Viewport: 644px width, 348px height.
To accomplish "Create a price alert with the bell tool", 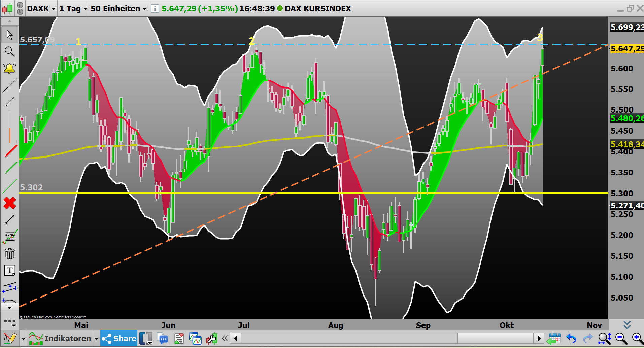I will click(x=10, y=68).
